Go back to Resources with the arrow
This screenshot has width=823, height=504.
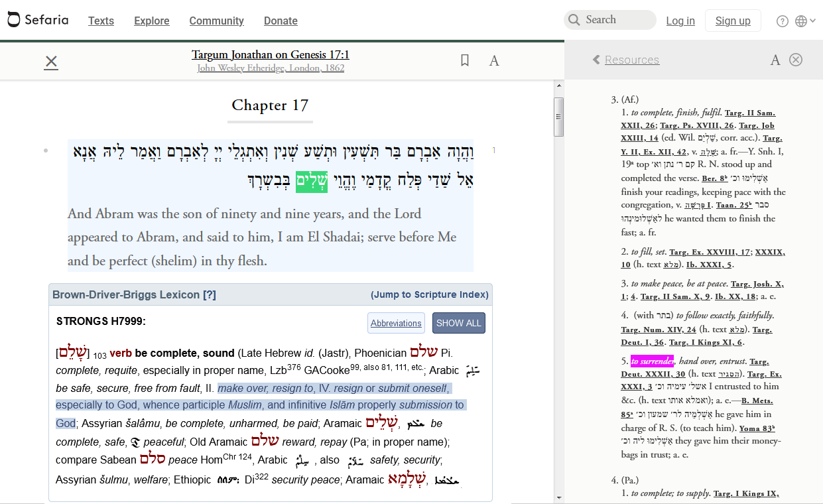pos(596,60)
